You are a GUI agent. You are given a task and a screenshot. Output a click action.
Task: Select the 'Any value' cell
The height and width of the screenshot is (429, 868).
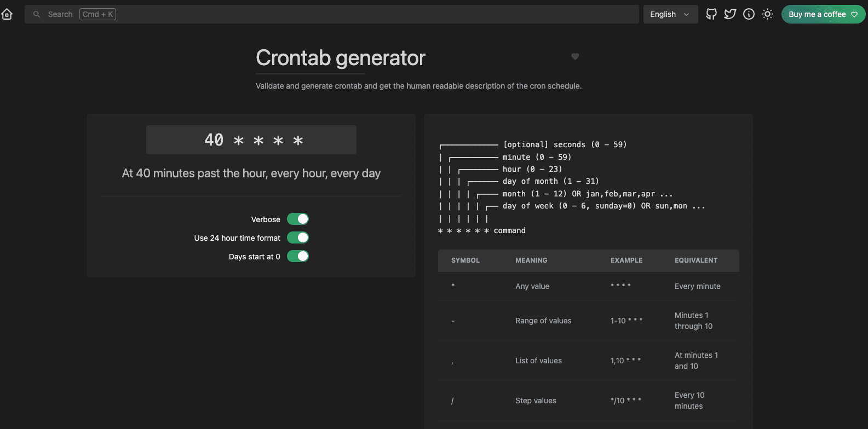[532, 286]
